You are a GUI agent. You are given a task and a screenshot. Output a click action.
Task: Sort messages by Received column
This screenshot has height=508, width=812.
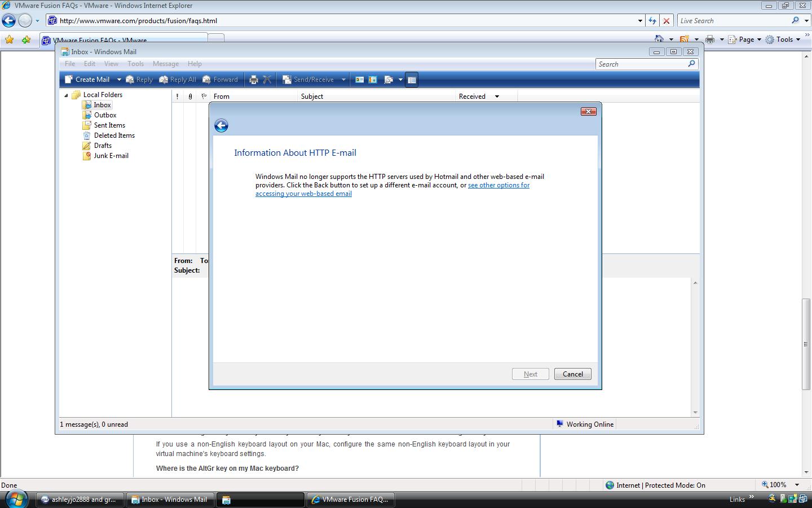pos(486,97)
